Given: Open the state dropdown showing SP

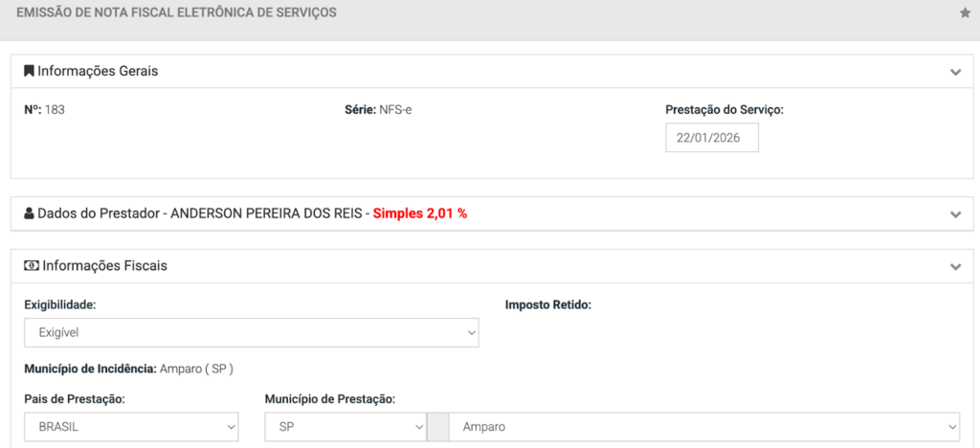Looking at the screenshot, I should (x=345, y=427).
